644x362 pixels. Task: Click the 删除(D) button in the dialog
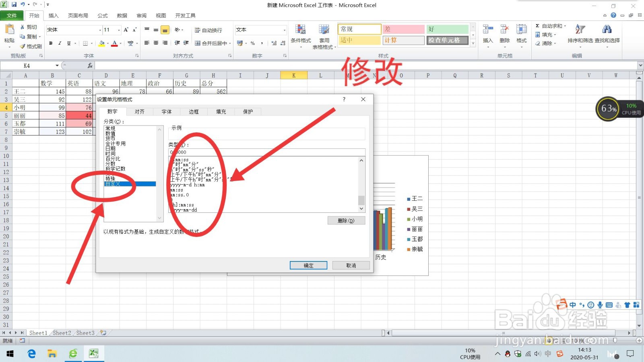[346, 220]
